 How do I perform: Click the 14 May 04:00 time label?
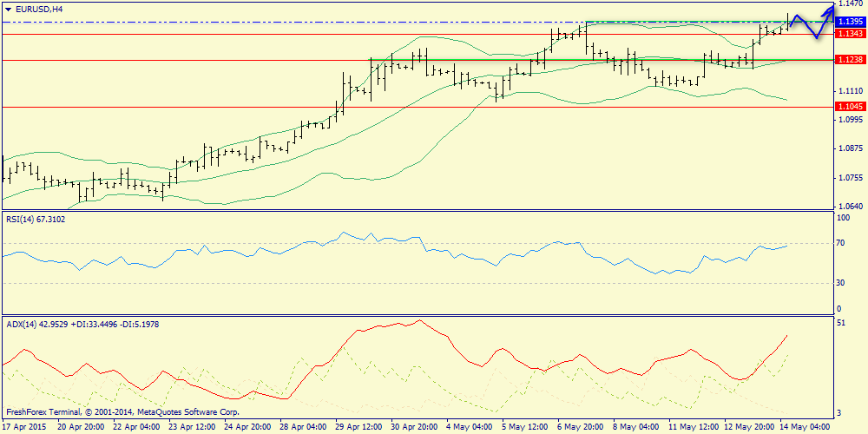tap(807, 427)
